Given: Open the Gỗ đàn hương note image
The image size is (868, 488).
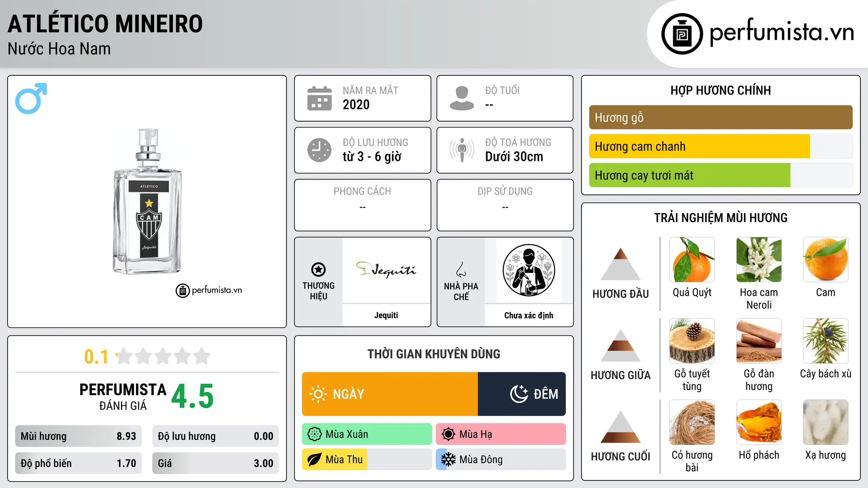Looking at the screenshot, I should click(x=759, y=341).
